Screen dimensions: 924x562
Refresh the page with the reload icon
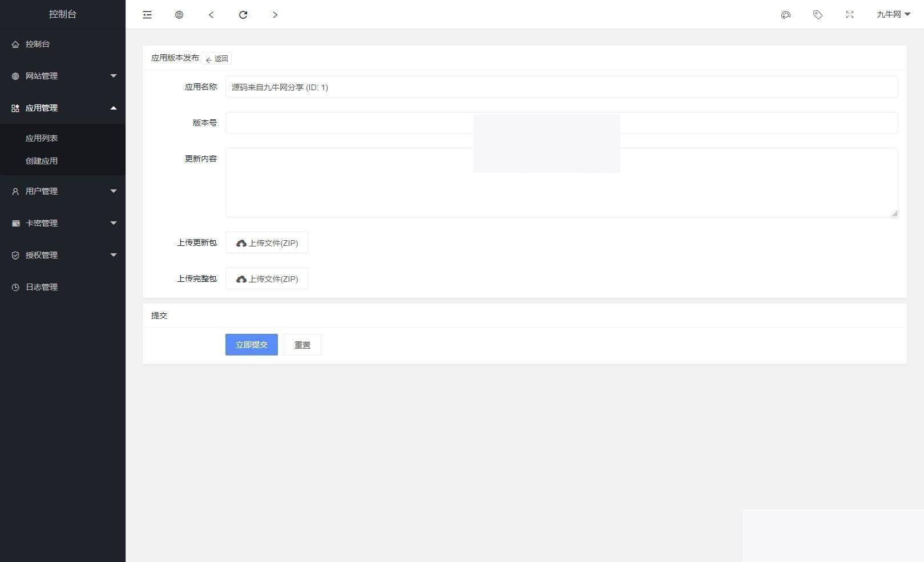(243, 15)
